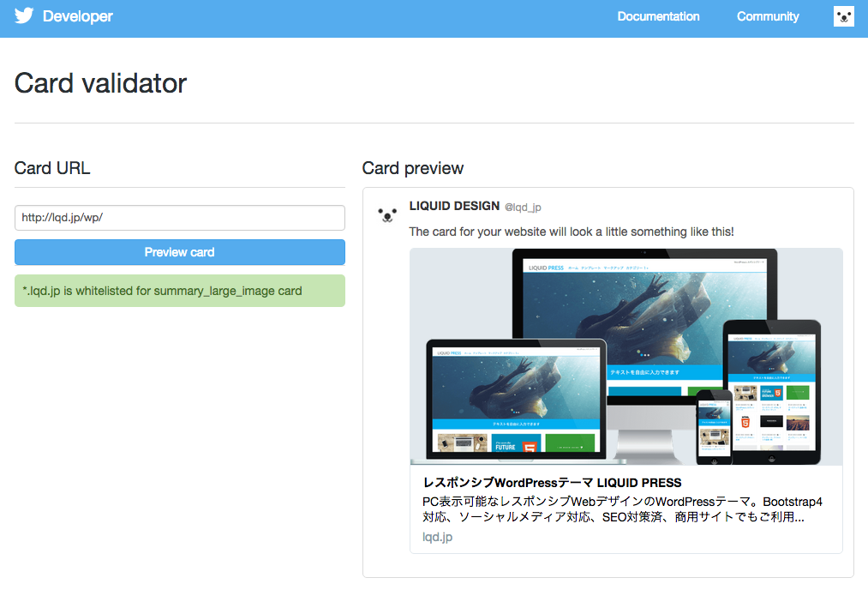Click the lqd.jp domain in card
Viewport: 868px width, 596px height.
coord(437,537)
